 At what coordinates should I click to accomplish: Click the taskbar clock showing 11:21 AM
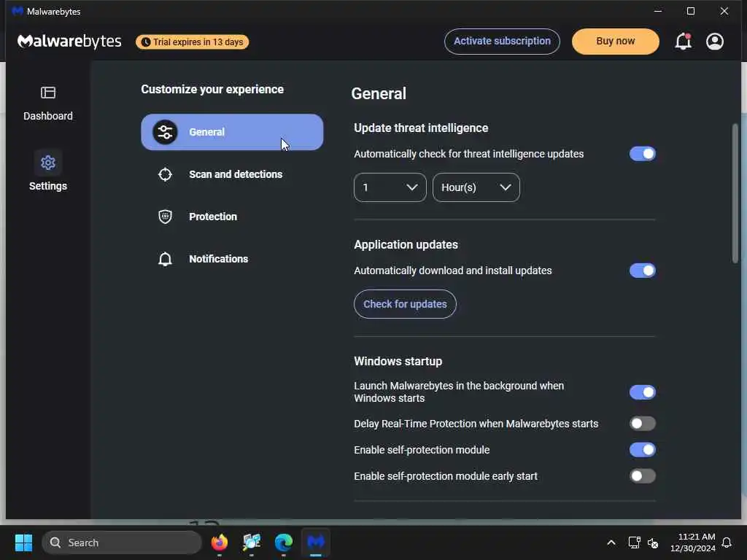[693, 542]
